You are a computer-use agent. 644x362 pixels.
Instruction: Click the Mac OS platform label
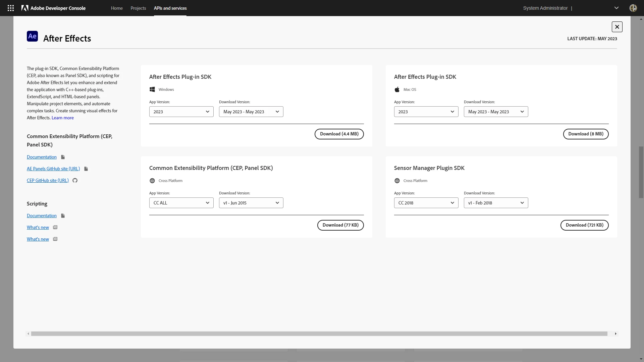pyautogui.click(x=410, y=89)
